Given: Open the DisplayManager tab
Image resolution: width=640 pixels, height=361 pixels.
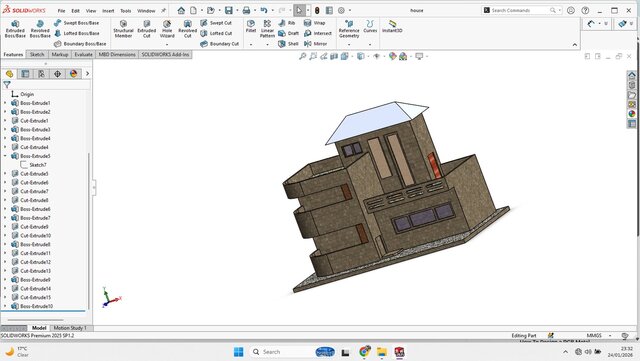Looking at the screenshot, I should 73,74.
